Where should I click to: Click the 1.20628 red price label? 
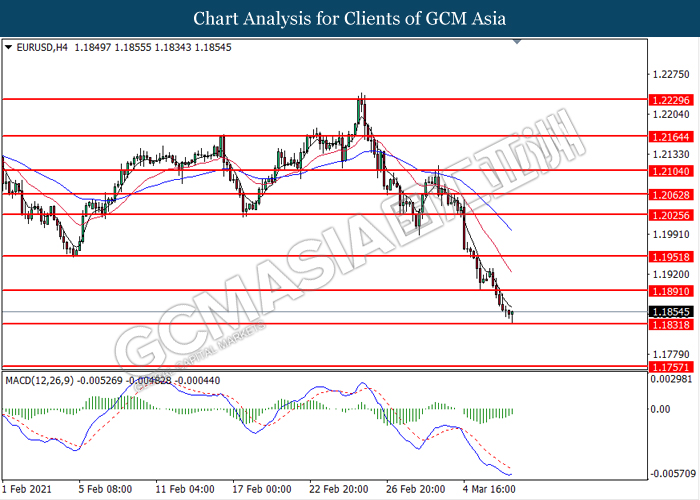click(x=671, y=195)
